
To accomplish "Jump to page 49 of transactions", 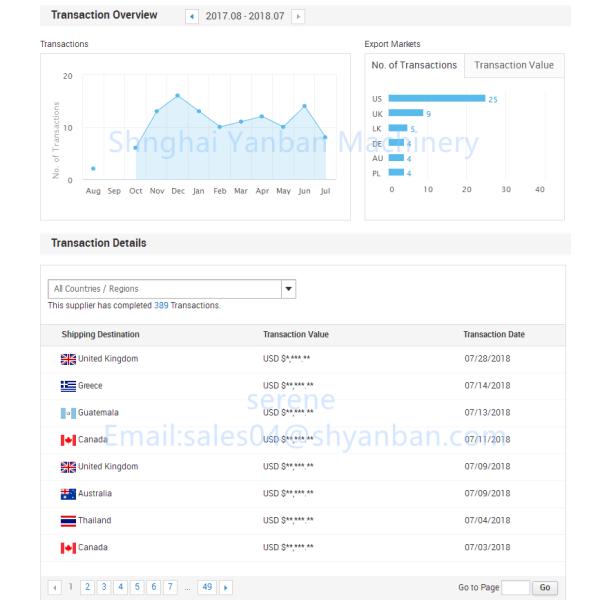I will tap(207, 587).
